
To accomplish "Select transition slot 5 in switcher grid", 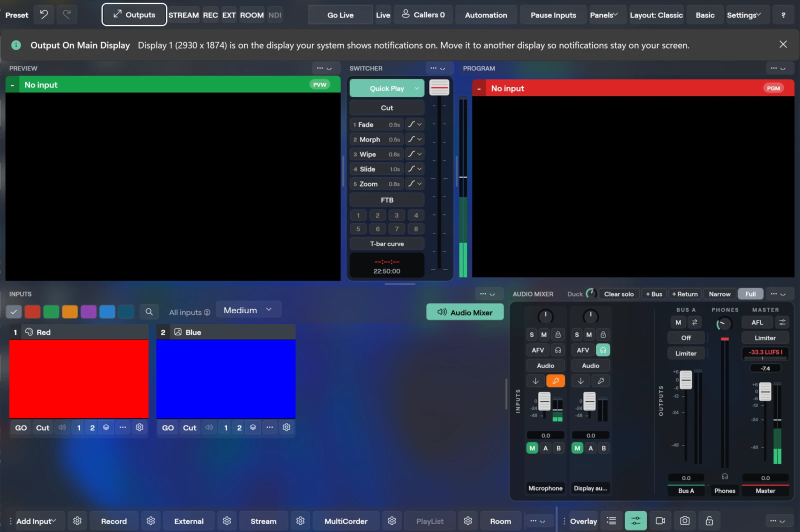I will click(358, 229).
